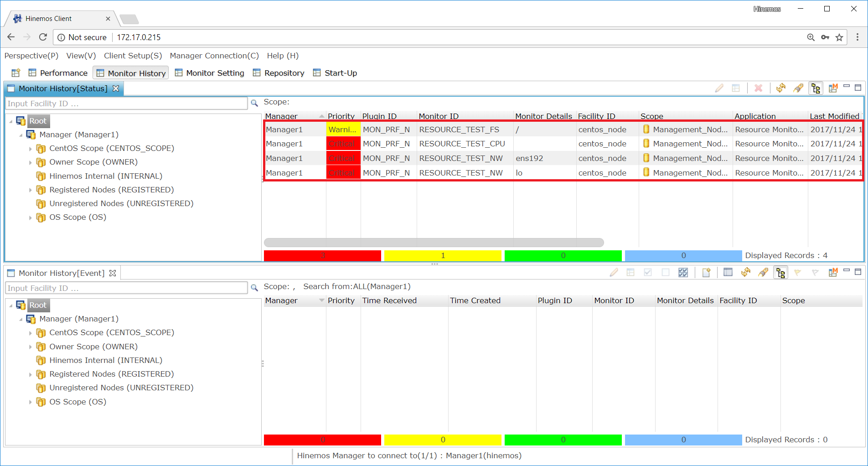
Task: Sort Status table by Monitor ID column
Action: (x=465, y=116)
